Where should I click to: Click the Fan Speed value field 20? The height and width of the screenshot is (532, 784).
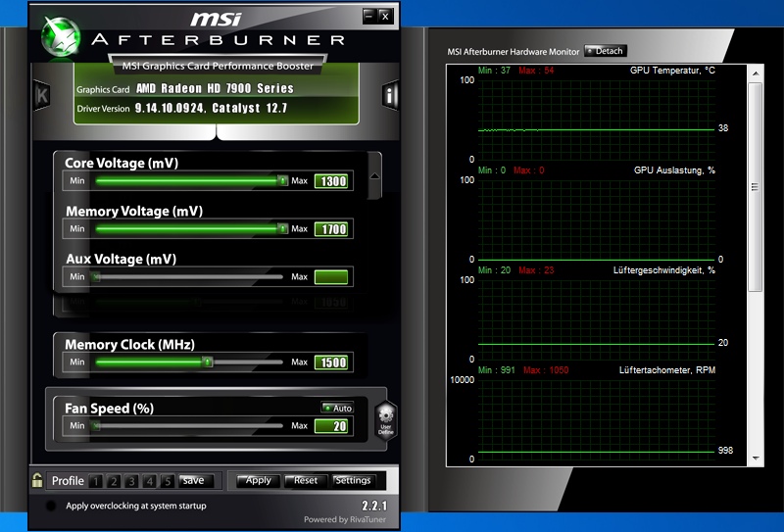331,426
